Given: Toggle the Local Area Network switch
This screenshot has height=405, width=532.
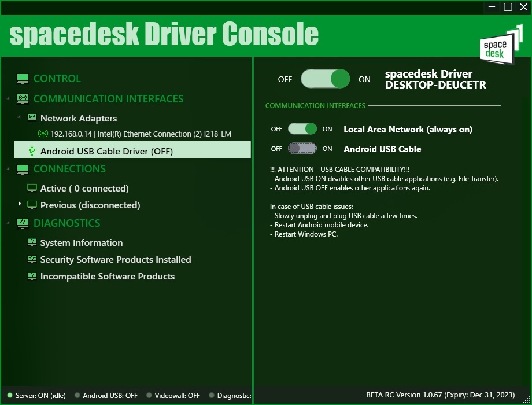Looking at the screenshot, I should pyautogui.click(x=302, y=129).
